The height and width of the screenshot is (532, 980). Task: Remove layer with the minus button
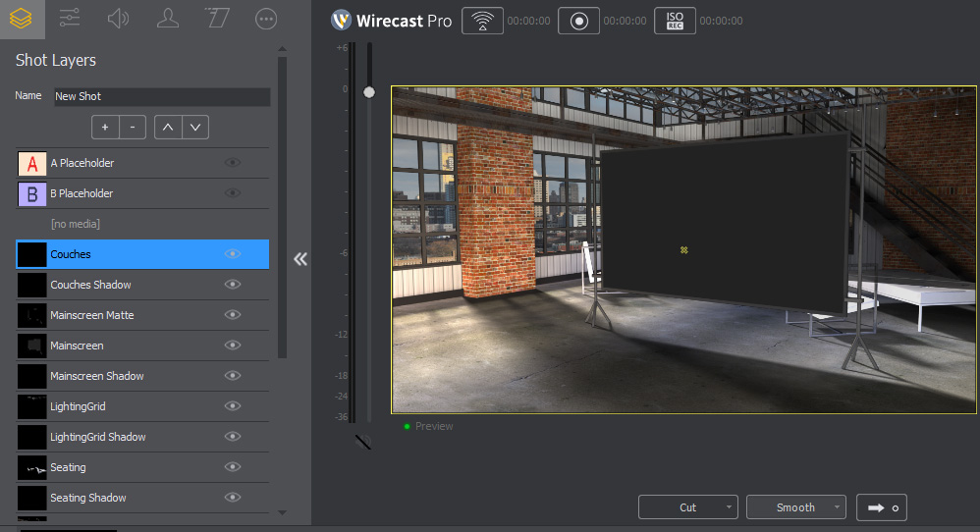[x=133, y=127]
